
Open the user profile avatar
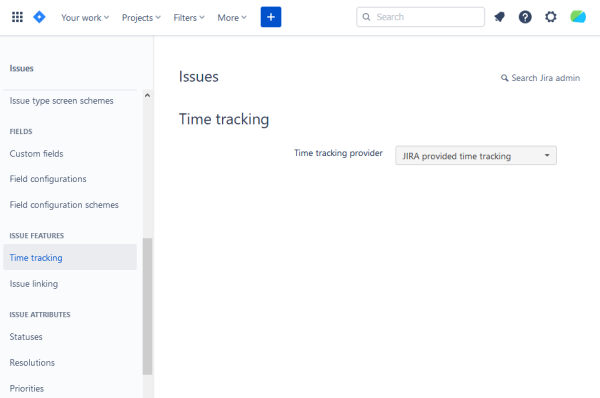point(578,17)
